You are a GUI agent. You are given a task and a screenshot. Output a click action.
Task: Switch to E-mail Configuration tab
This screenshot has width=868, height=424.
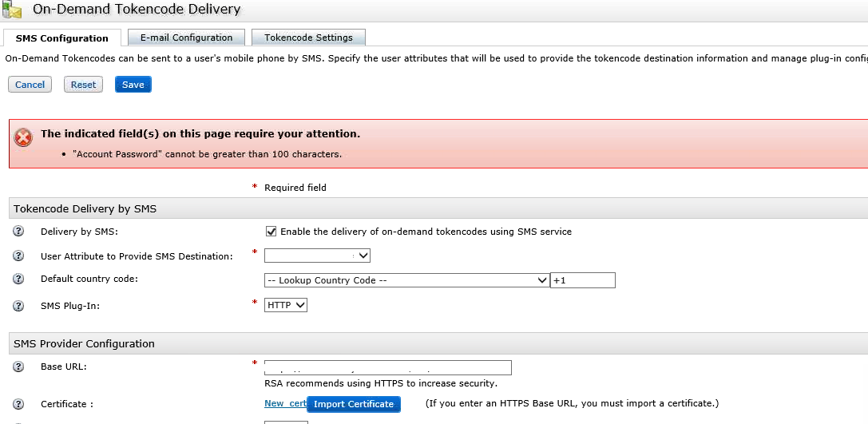tap(186, 38)
